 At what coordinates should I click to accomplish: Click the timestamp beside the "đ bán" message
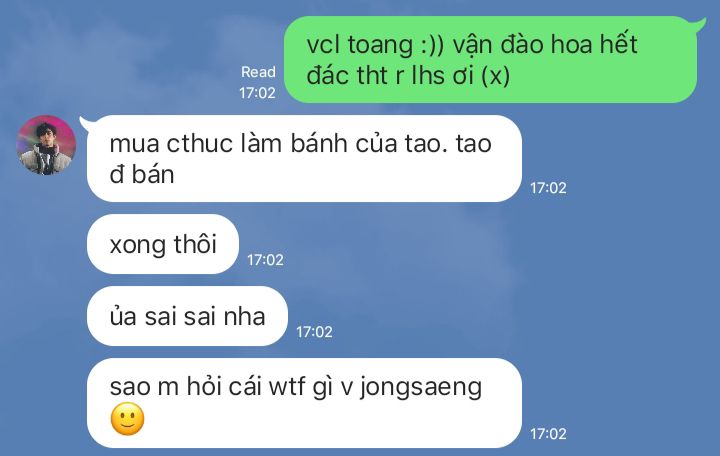[x=548, y=188]
